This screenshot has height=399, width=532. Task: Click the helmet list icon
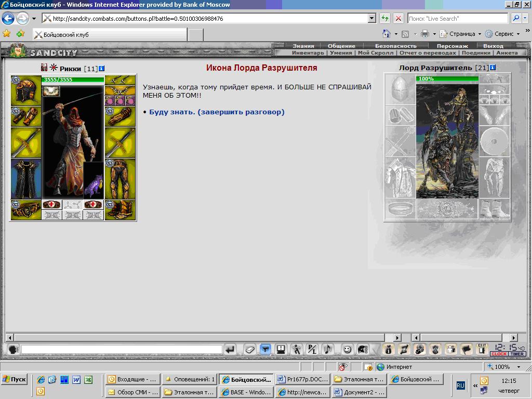click(363, 349)
